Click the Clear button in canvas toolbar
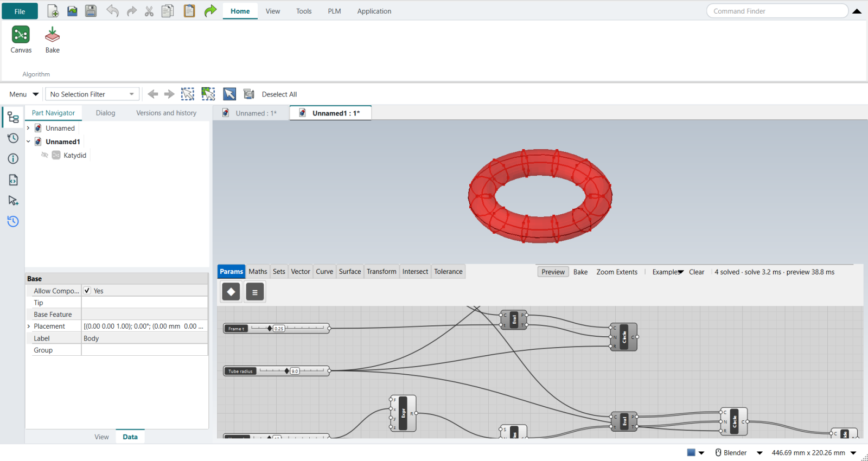Image resolution: width=868 pixels, height=461 pixels. (697, 272)
